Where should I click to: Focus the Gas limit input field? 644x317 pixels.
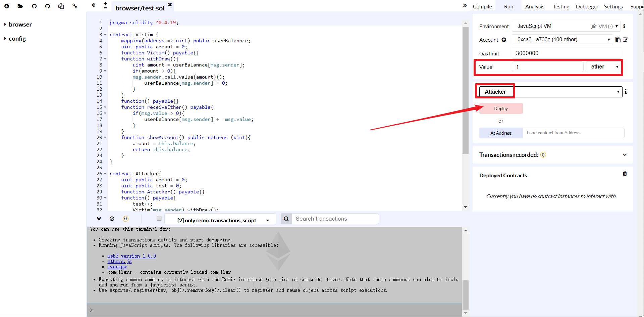pyautogui.click(x=566, y=53)
